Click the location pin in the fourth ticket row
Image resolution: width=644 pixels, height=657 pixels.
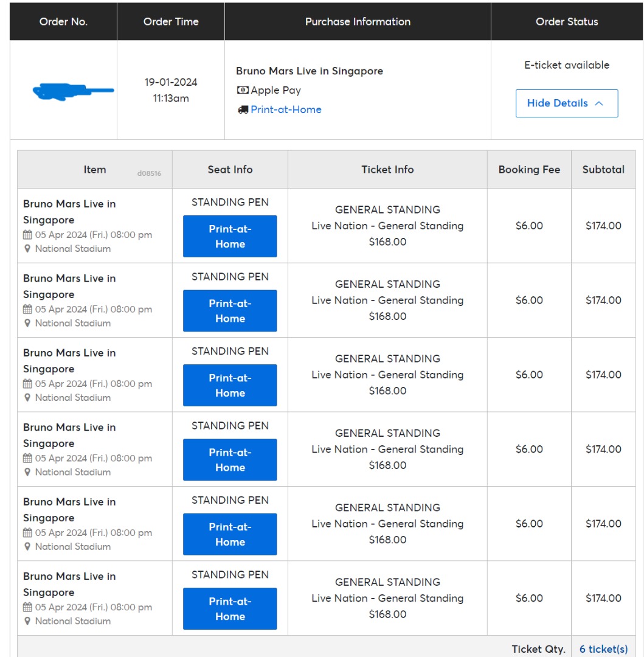pyautogui.click(x=27, y=472)
